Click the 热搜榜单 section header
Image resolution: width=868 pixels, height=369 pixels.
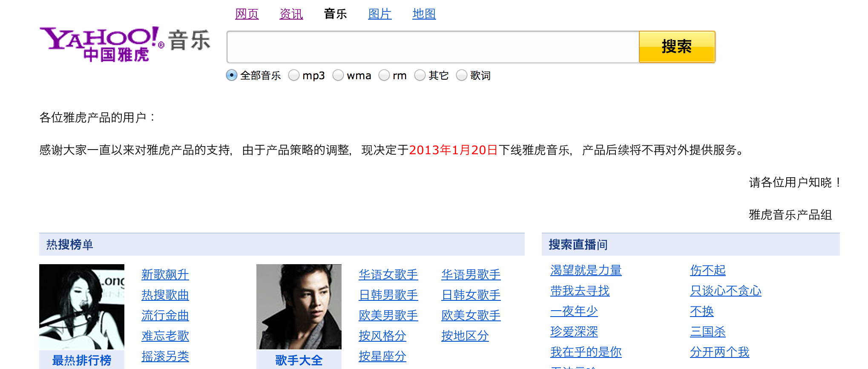282,245
